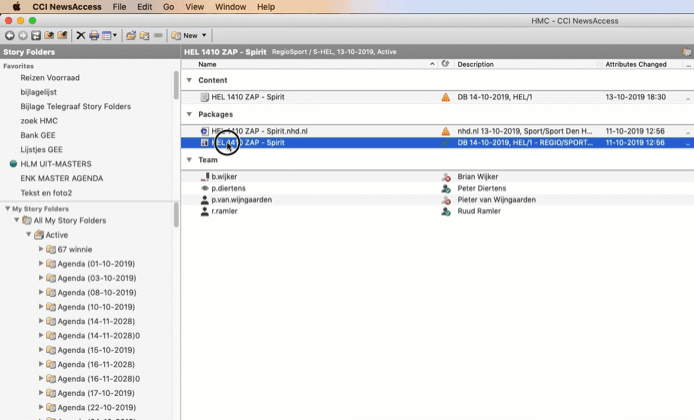Viewport: 694px width, 420px height.
Task: Click the open folder toolbar icon
Action: tap(131, 36)
